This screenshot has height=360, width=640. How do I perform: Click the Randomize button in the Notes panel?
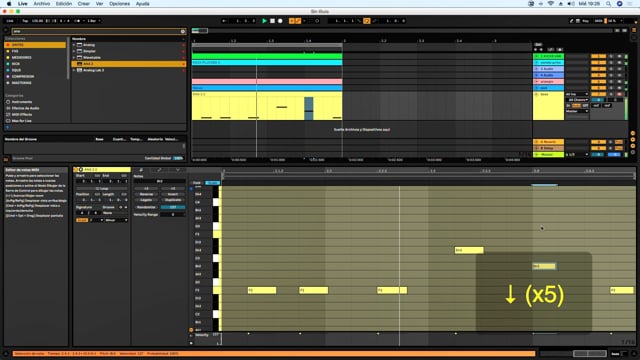point(146,207)
